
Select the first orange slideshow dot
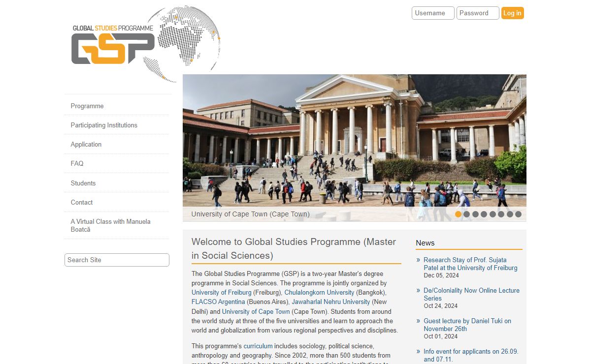point(458,214)
